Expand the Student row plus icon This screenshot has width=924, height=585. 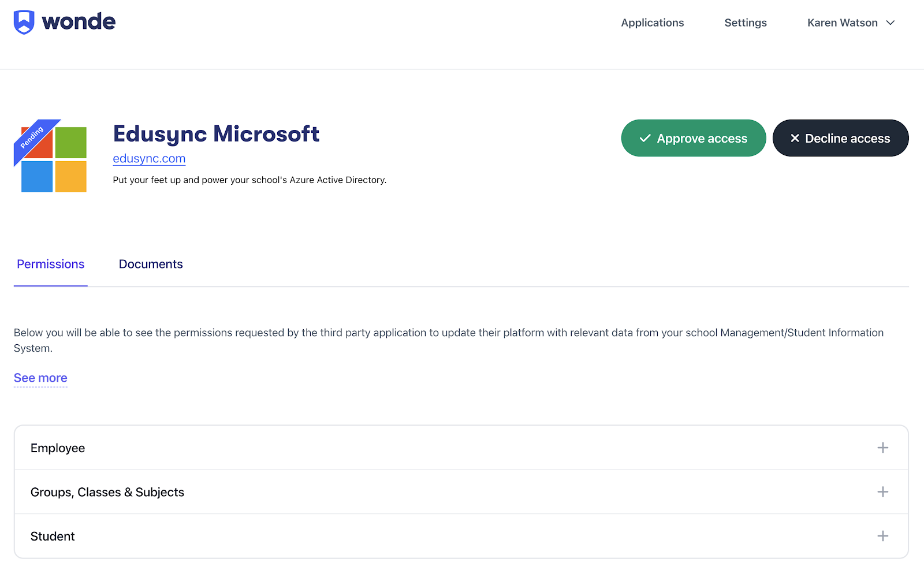(882, 536)
